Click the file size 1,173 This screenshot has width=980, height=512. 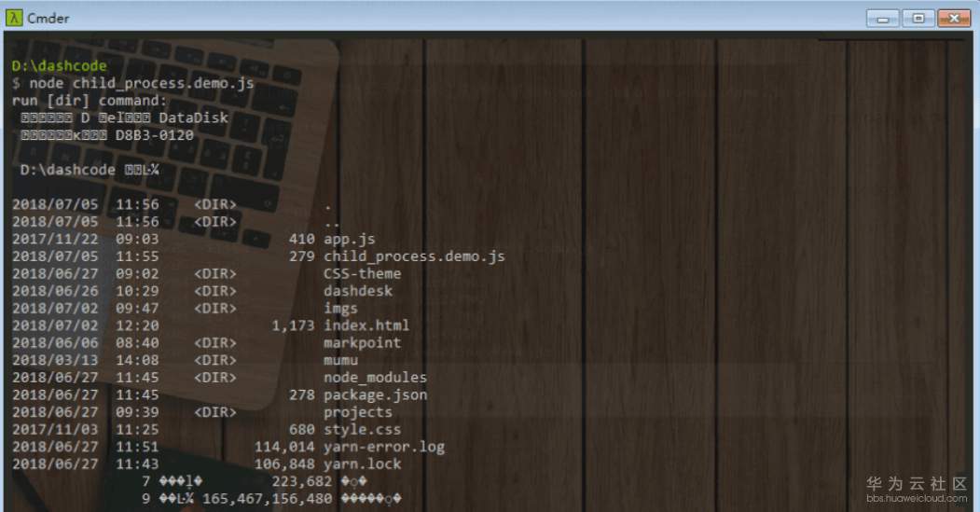click(293, 325)
